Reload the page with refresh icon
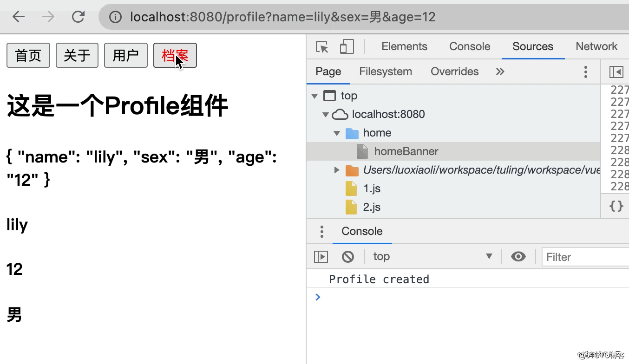This screenshot has height=364, width=629. (x=78, y=17)
